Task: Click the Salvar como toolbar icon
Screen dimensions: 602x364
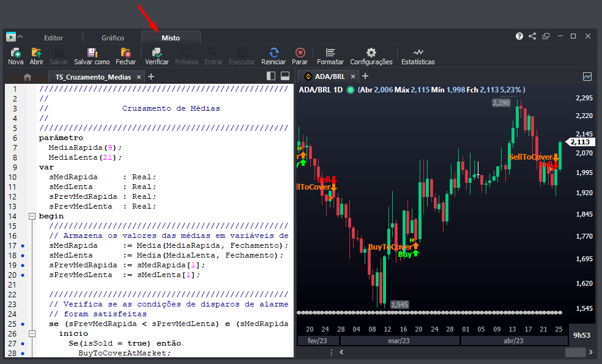Action: 92,53
